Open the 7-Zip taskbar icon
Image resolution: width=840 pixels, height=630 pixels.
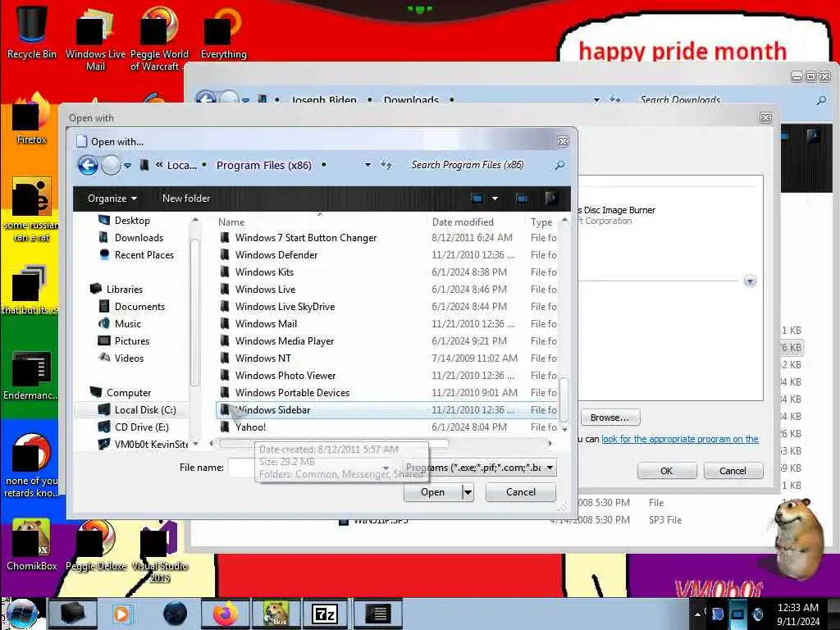point(325,614)
